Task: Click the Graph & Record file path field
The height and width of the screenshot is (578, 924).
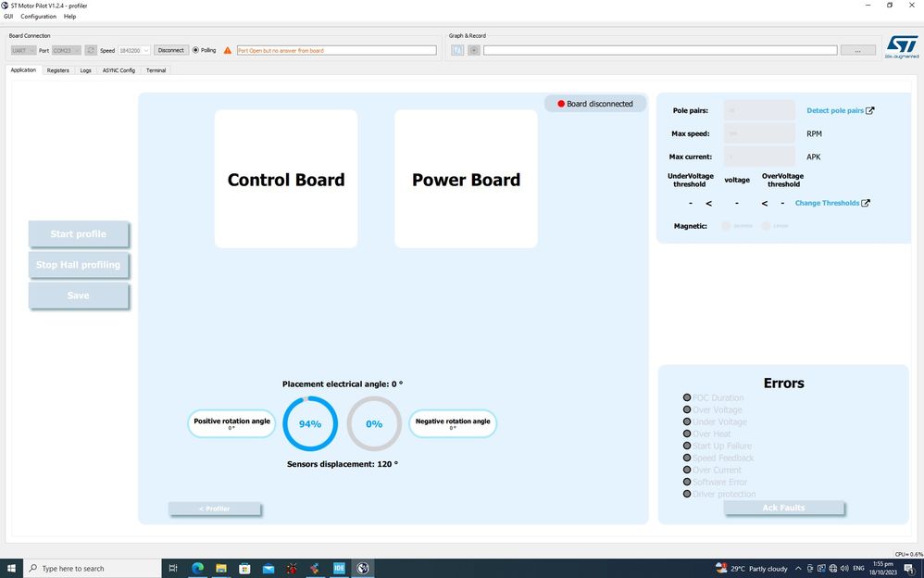Action: click(660, 51)
